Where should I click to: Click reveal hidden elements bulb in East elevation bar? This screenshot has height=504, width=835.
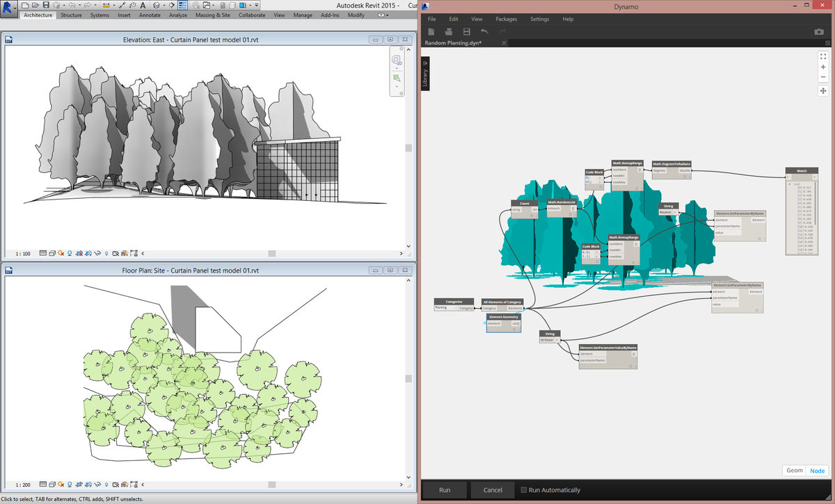coord(106,254)
